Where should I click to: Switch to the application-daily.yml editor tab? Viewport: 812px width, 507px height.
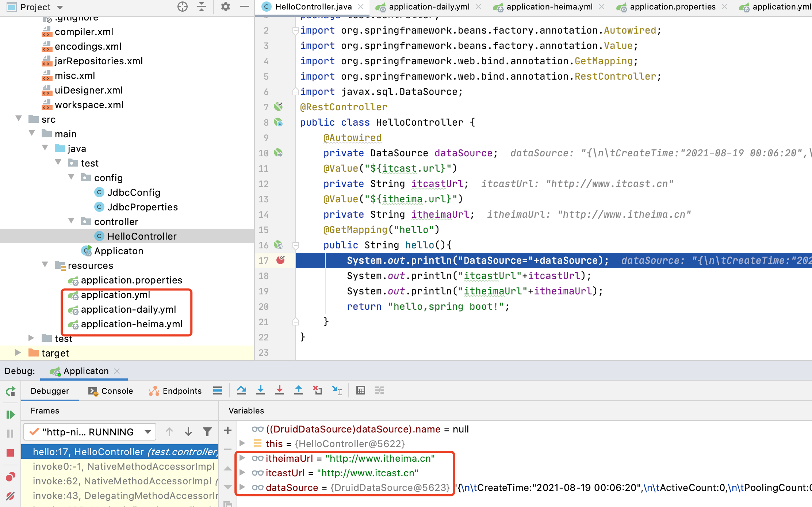click(429, 7)
